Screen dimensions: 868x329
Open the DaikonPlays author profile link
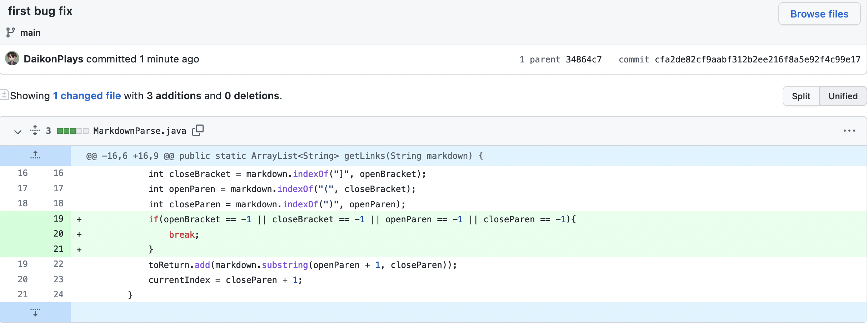pos(54,59)
